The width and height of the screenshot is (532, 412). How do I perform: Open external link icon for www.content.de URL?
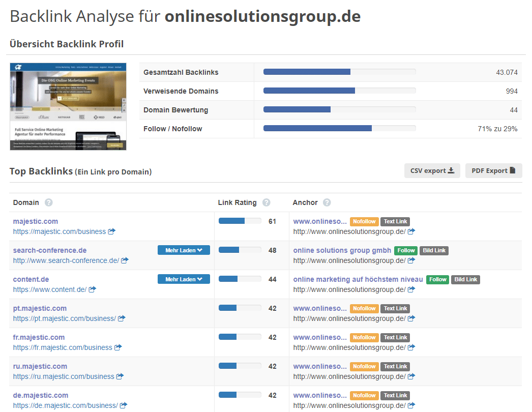(x=92, y=289)
